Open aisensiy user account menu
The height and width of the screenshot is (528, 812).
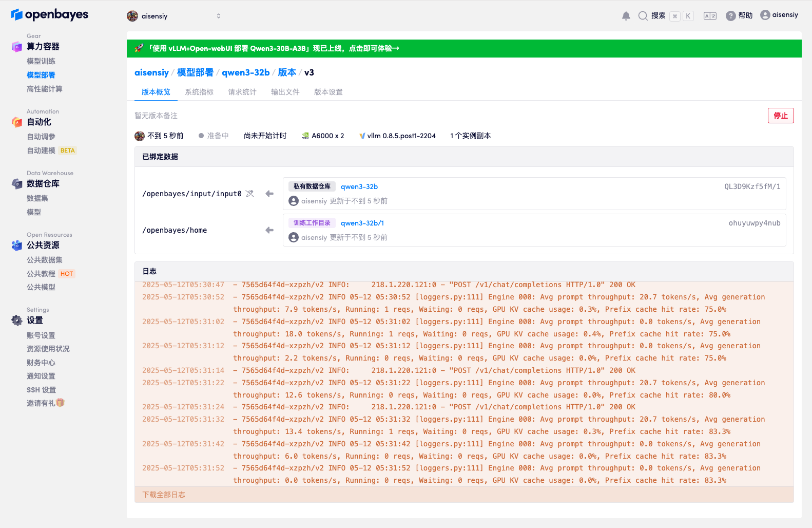pyautogui.click(x=779, y=15)
